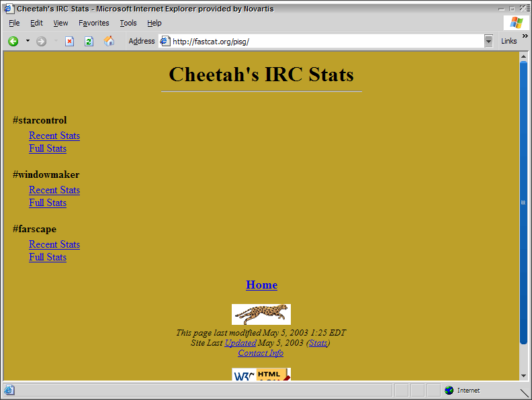
Task: Expand the Address bar dropdown
Action: click(488, 41)
